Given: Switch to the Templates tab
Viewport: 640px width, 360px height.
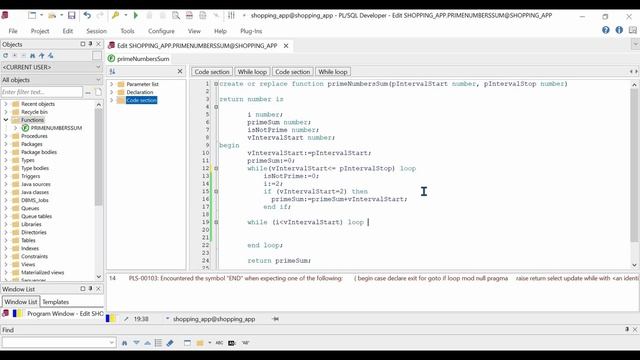Looking at the screenshot, I should [x=56, y=302].
